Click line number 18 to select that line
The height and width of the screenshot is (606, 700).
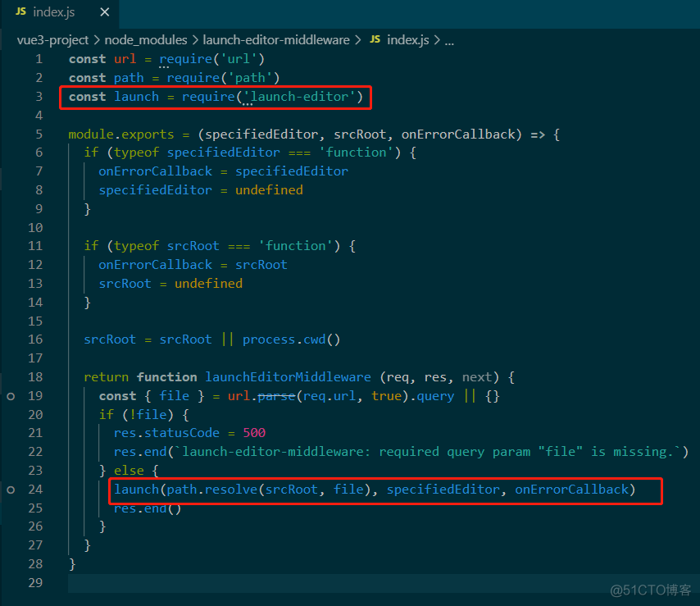(35, 376)
